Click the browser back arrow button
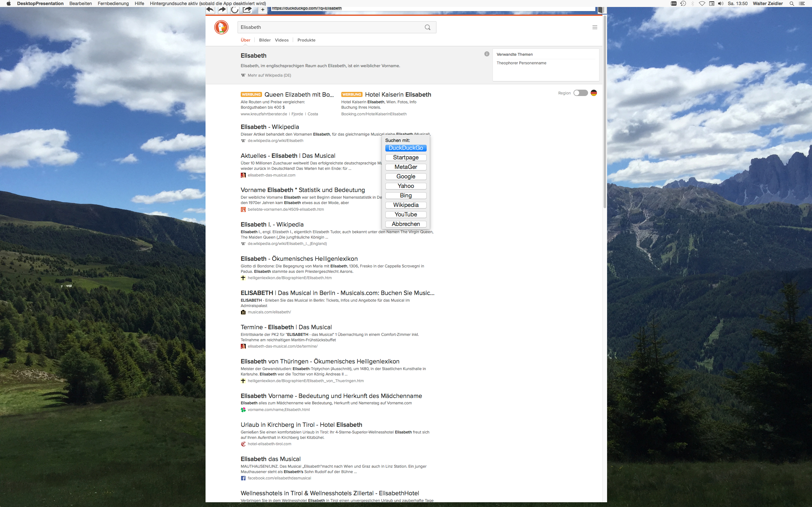 [x=210, y=10]
